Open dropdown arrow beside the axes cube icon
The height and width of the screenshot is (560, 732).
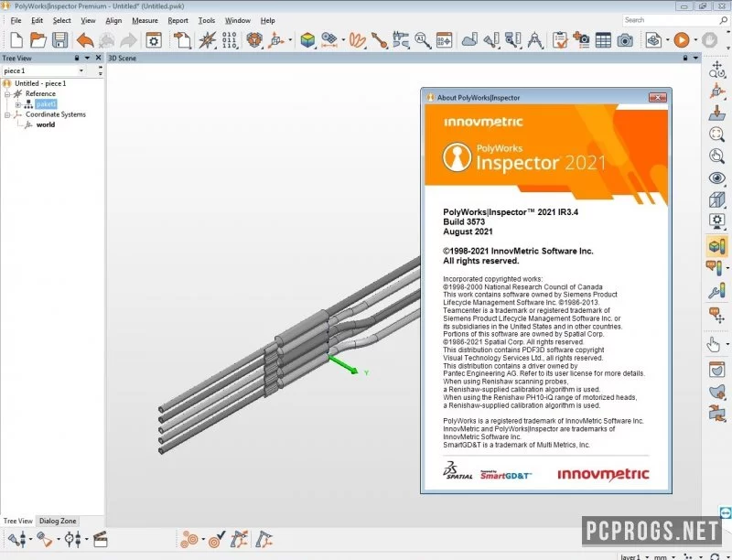[x=290, y=40]
